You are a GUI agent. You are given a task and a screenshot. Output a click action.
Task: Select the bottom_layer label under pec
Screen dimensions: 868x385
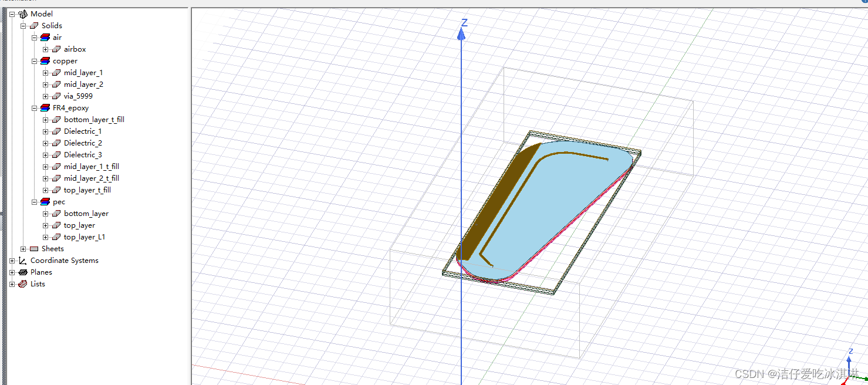tap(86, 214)
